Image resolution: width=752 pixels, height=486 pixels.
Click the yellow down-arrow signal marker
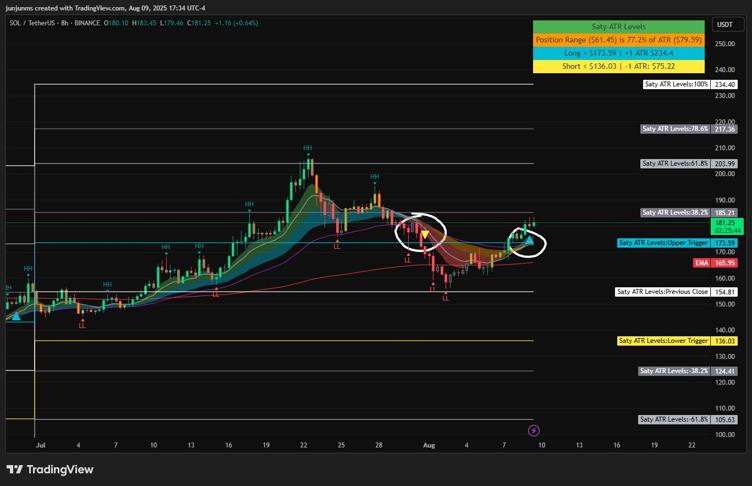[x=425, y=236]
